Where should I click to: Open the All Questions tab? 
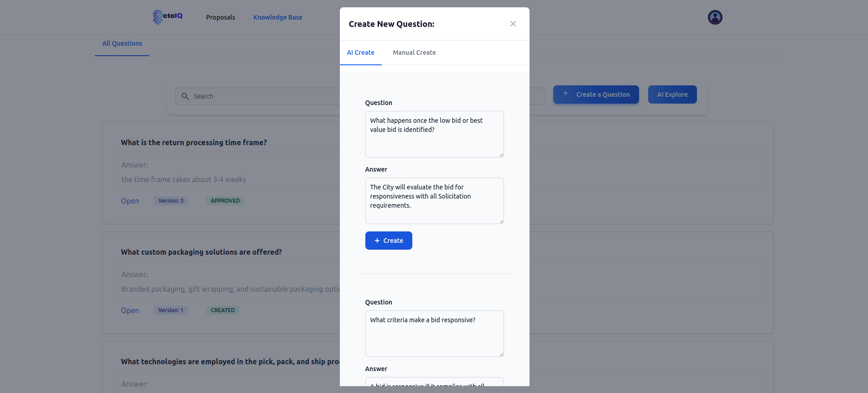pos(122,43)
